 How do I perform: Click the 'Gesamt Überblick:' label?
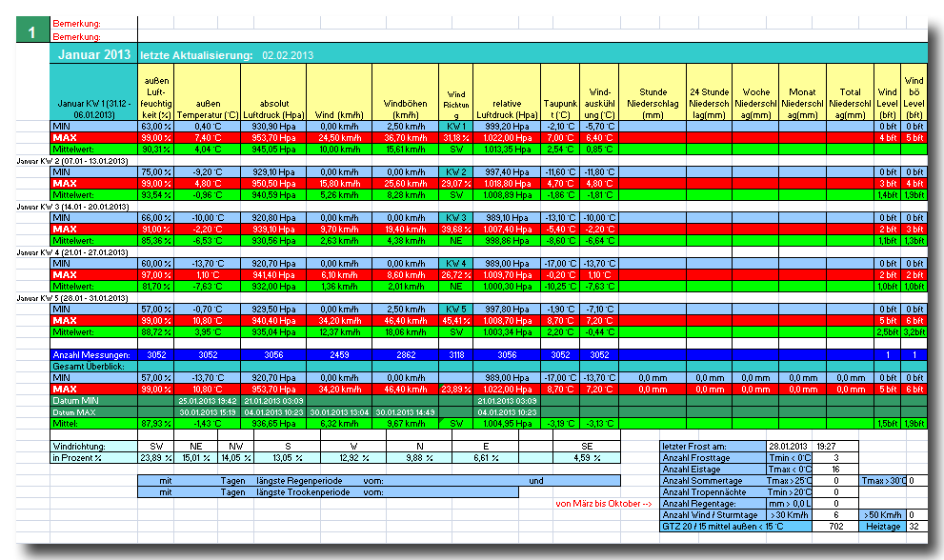click(94, 367)
